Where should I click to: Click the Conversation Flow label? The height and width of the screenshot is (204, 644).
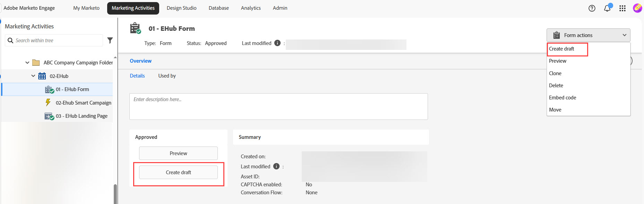point(261,193)
